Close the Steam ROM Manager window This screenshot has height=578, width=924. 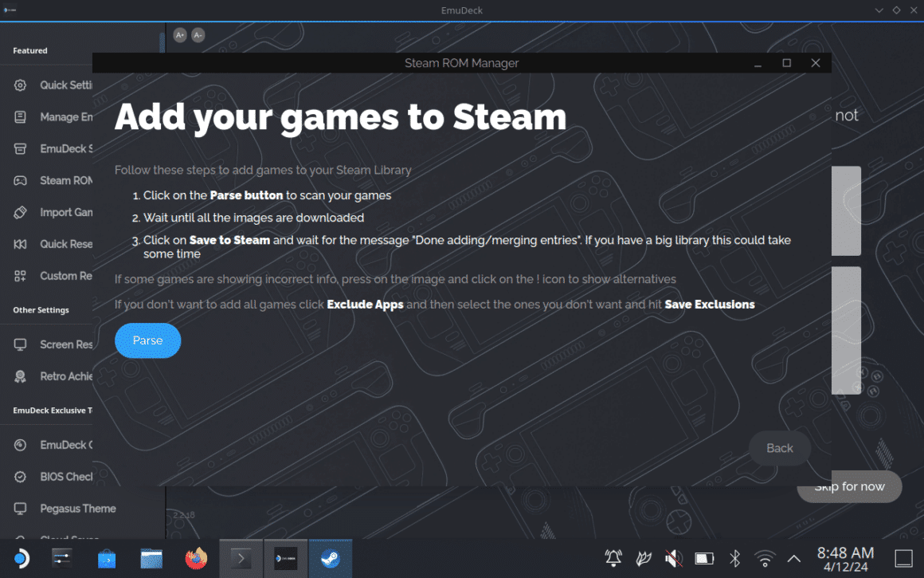coord(816,63)
